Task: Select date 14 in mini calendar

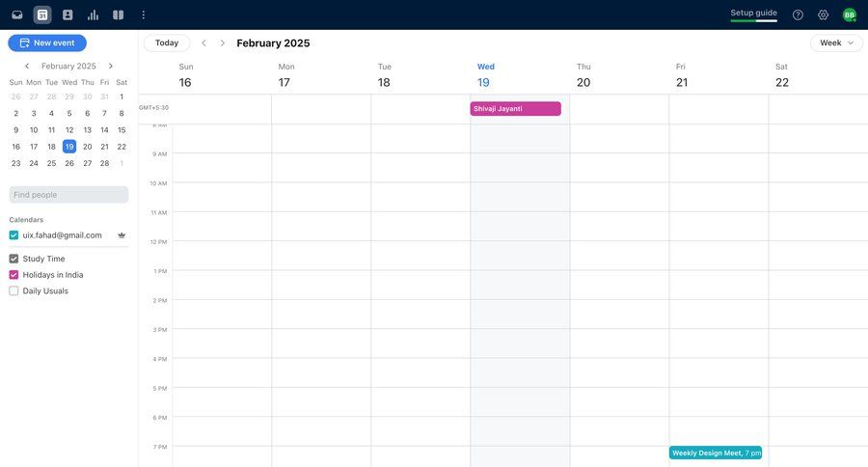Action: (x=104, y=130)
